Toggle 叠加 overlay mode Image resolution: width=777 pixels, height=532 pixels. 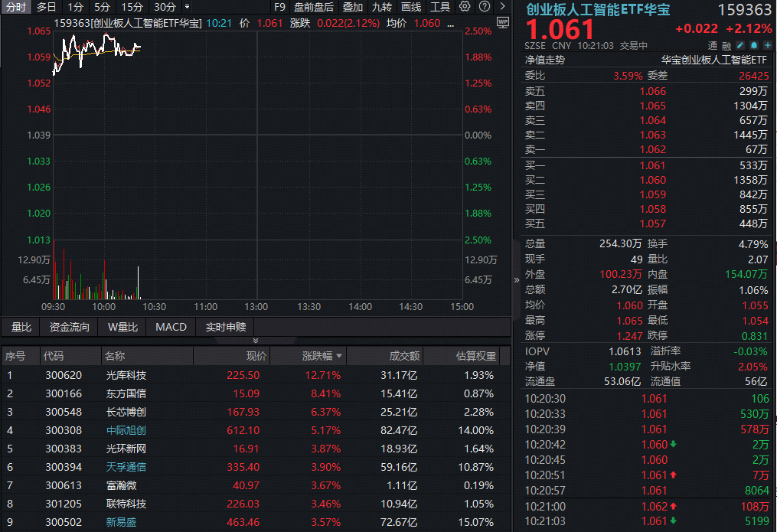[353, 7]
